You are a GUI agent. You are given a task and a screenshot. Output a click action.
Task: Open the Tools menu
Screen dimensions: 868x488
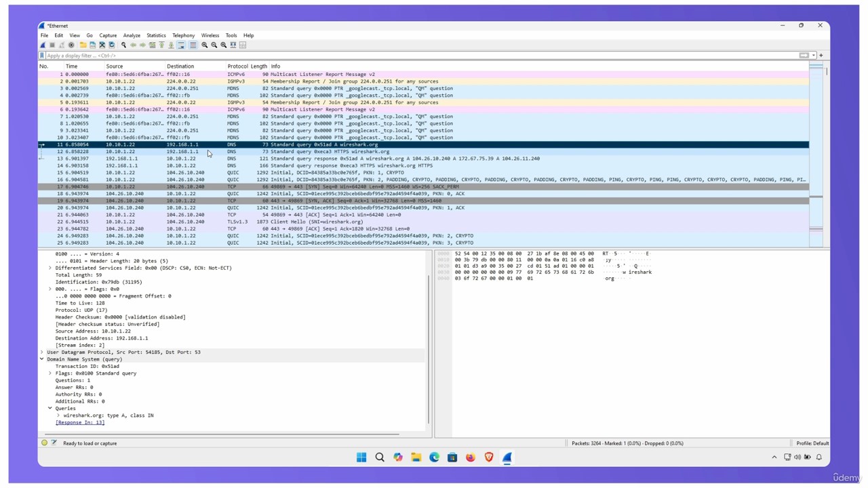tap(231, 35)
